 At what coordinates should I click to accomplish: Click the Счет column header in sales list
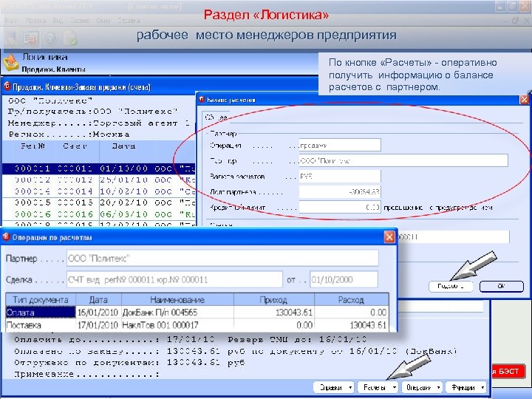(75, 146)
